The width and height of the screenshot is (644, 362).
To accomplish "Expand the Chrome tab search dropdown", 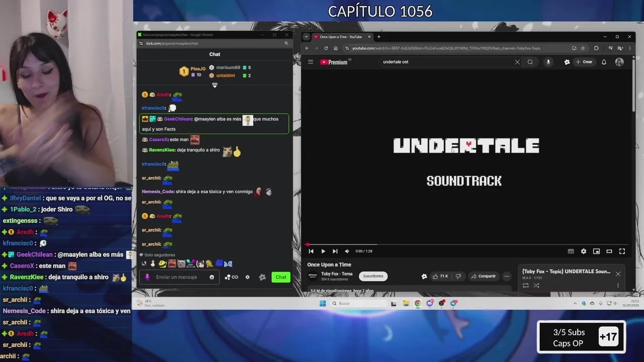I will (306, 37).
